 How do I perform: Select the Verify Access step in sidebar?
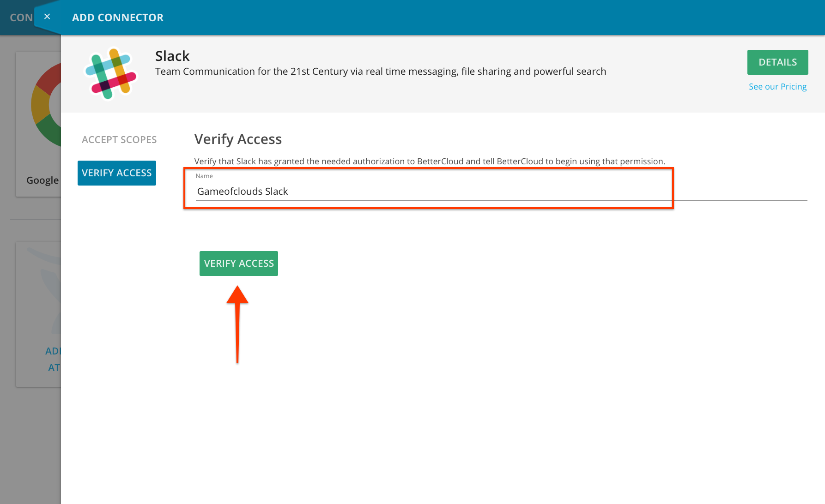tap(117, 173)
